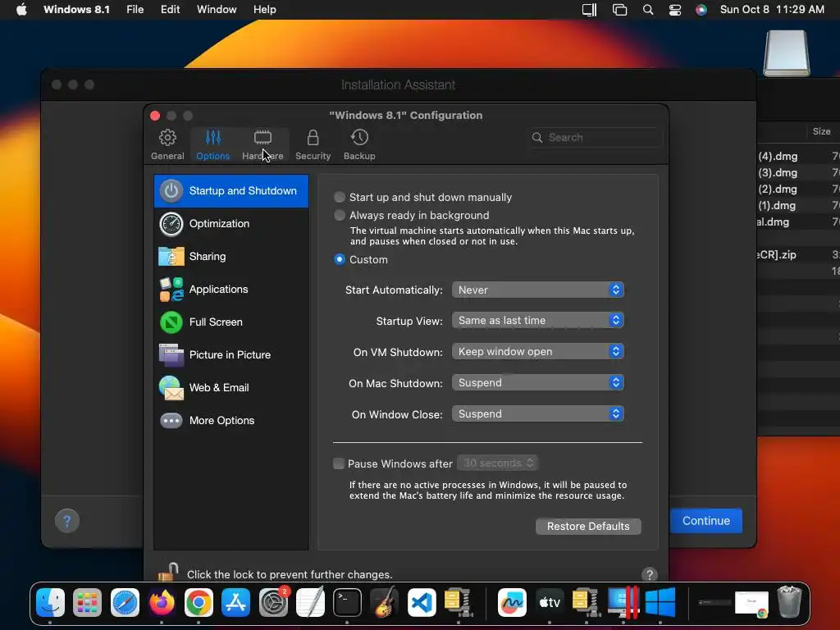Open Picture in Picture settings
The height and width of the screenshot is (630, 840).
coord(231,354)
